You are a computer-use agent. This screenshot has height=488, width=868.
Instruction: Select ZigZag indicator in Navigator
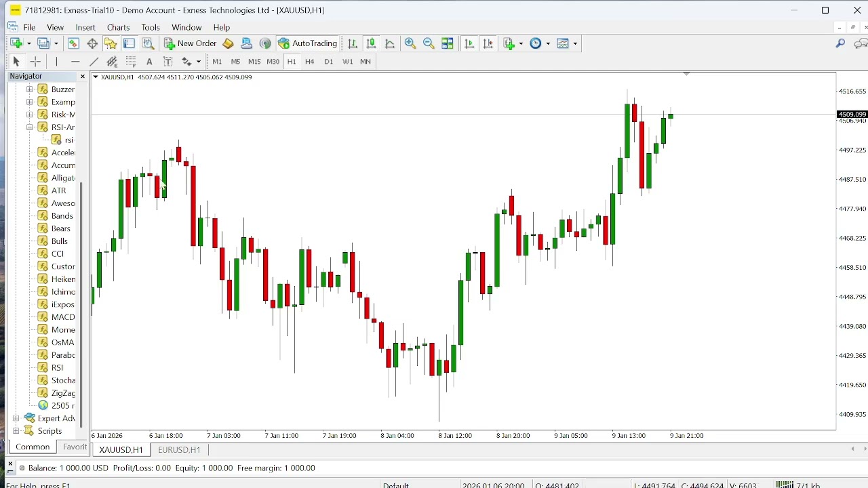click(x=63, y=393)
